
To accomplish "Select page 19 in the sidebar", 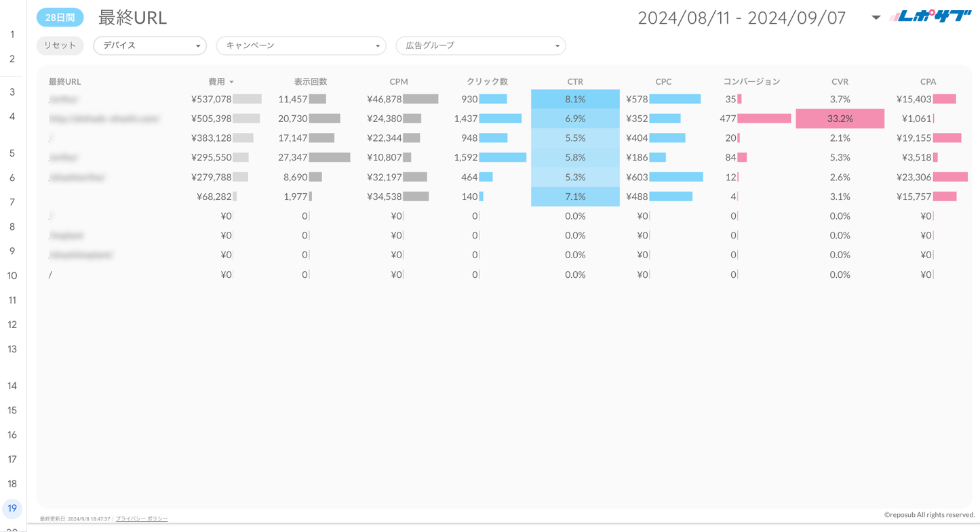I will click(12, 508).
